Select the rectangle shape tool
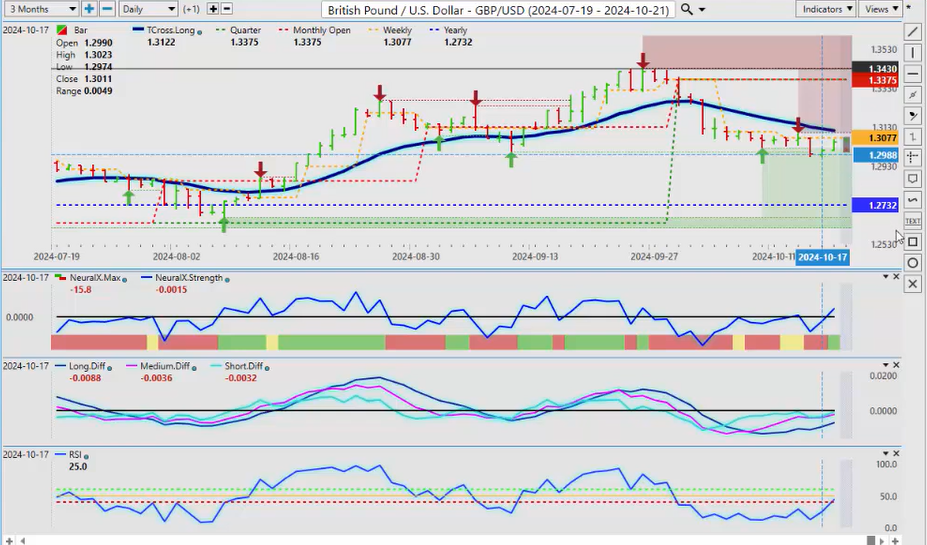The height and width of the screenshot is (545, 927). pyautogui.click(x=913, y=241)
